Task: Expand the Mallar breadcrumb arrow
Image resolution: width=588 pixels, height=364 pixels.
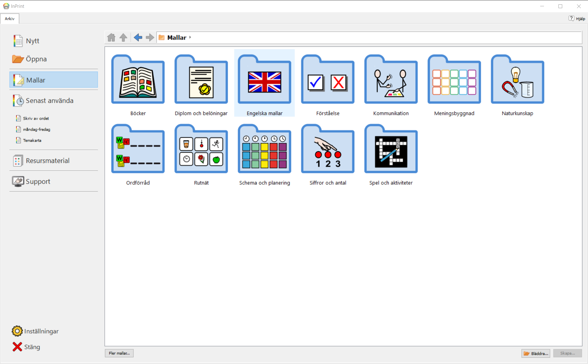Action: 190,37
